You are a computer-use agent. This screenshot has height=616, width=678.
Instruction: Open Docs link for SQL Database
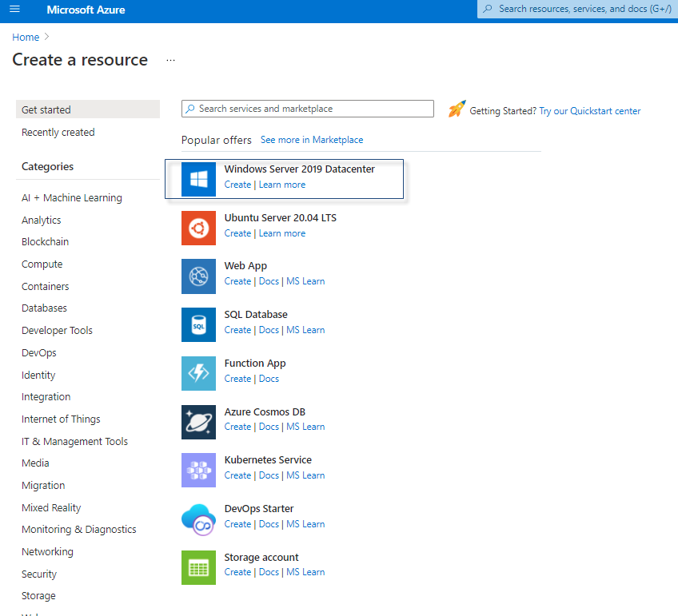[269, 330]
